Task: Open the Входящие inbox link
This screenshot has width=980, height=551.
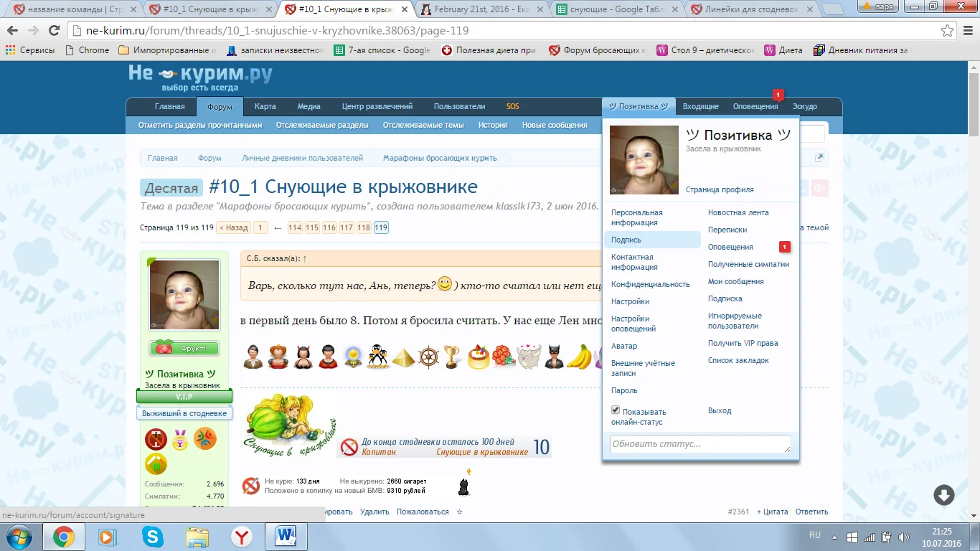Action: point(700,106)
